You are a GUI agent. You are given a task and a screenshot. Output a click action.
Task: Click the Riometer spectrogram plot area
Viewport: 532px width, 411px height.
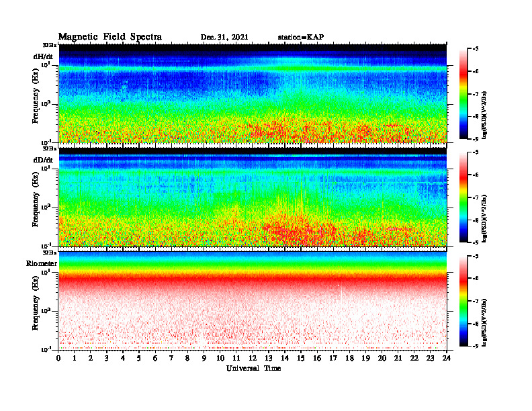point(253,301)
